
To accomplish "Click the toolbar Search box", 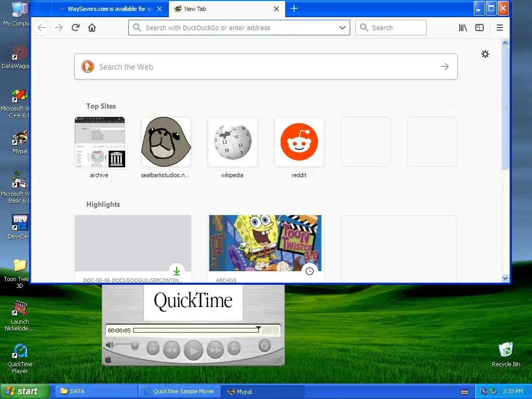I will tap(391, 28).
